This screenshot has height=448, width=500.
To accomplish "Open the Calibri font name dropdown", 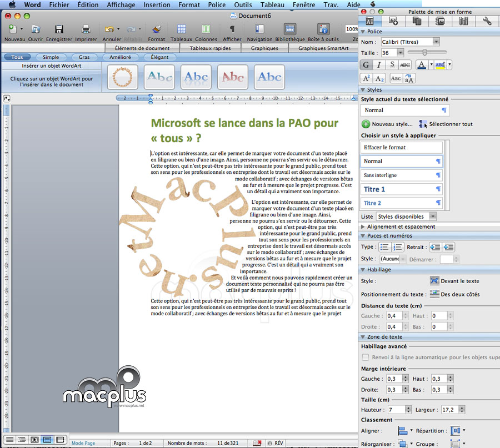I will click(x=436, y=42).
